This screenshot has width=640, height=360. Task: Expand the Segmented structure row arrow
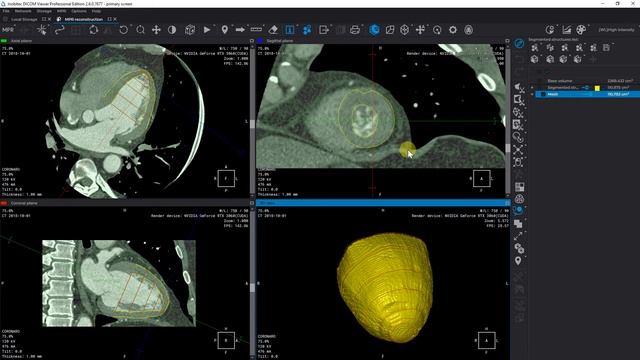(532, 88)
